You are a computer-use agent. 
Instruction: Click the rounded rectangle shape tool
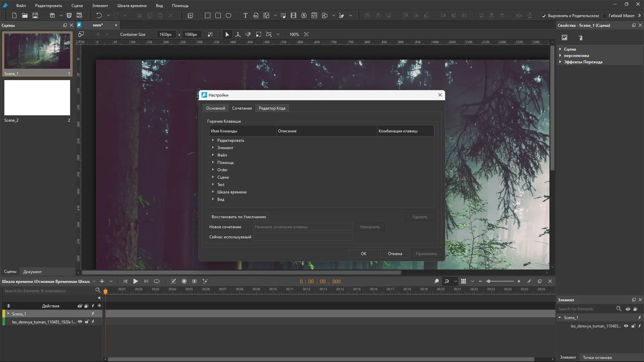[x=218, y=15]
